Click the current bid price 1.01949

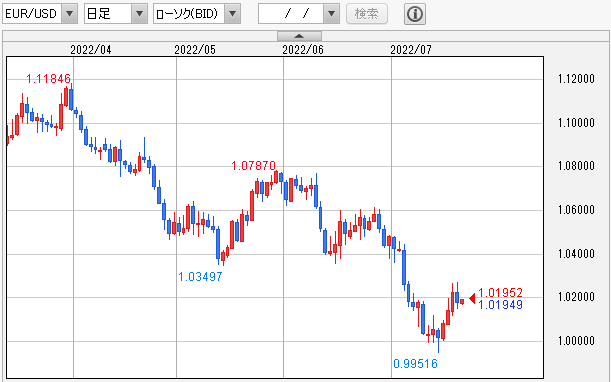point(500,305)
